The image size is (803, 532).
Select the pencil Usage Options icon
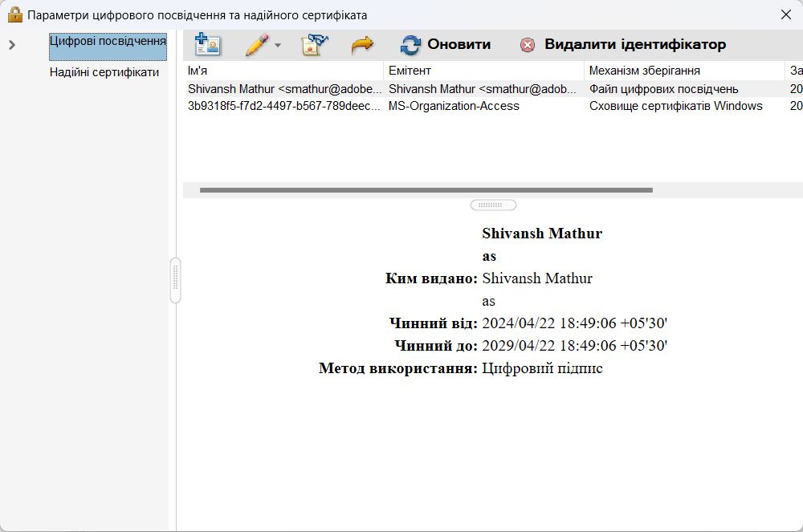pos(254,45)
